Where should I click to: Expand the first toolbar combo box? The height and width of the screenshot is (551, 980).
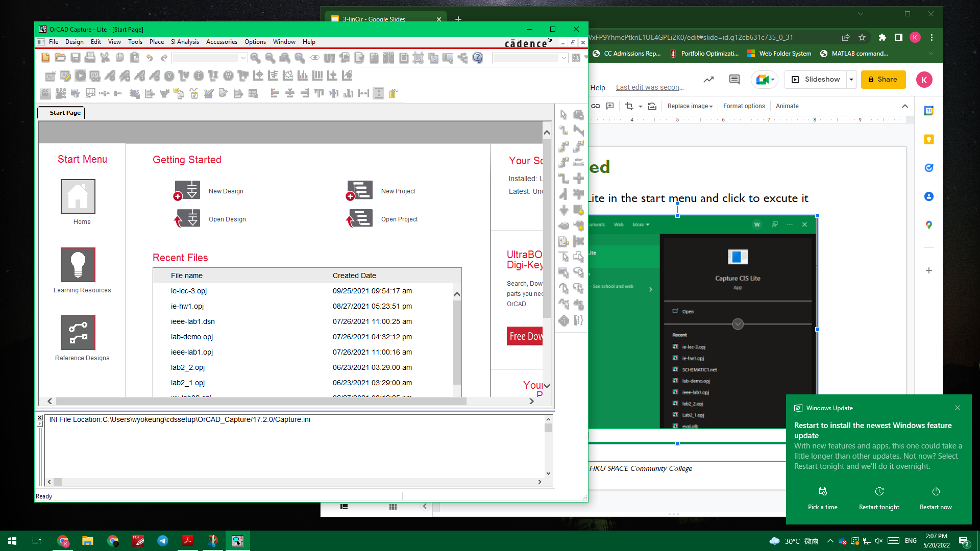point(243,58)
